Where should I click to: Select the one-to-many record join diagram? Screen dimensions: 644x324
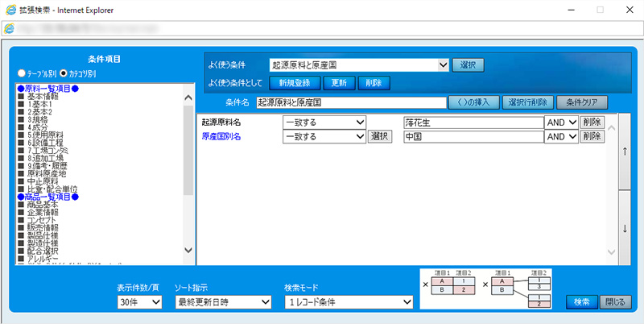[x=523, y=289]
